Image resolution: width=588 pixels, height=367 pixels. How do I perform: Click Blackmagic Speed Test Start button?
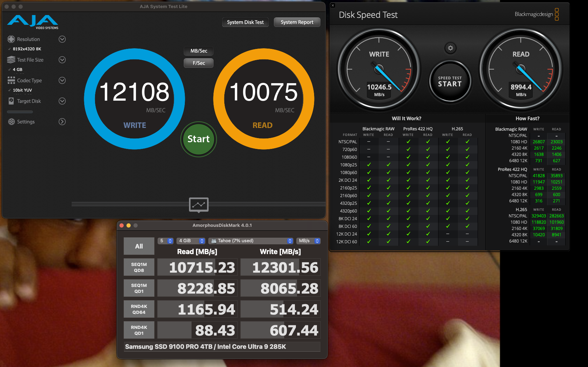450,81
